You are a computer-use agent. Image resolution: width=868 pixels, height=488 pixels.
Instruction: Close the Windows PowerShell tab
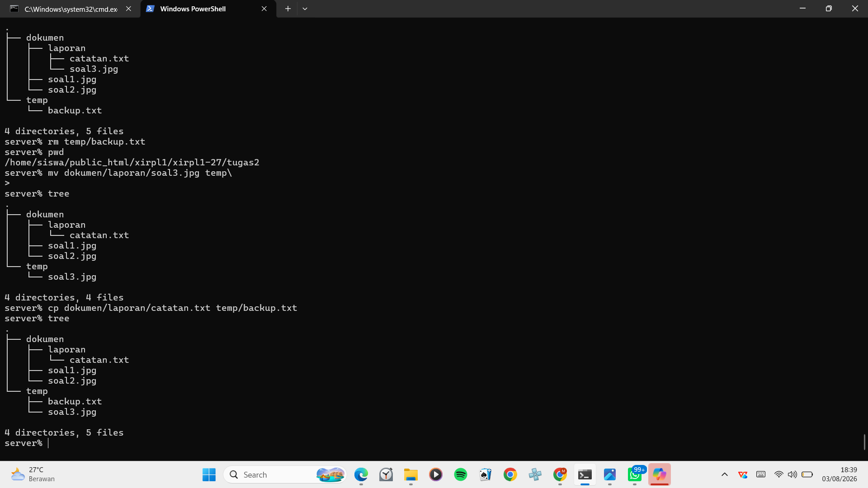click(x=264, y=9)
